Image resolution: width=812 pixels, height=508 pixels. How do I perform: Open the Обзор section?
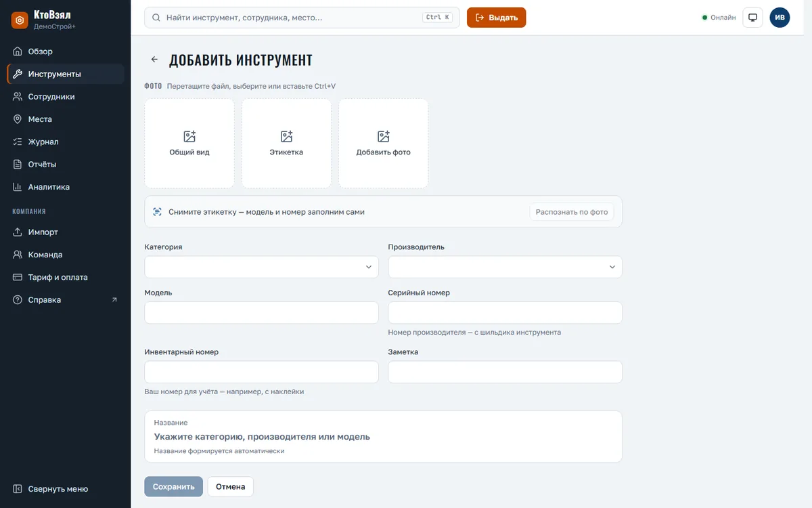[66, 51]
